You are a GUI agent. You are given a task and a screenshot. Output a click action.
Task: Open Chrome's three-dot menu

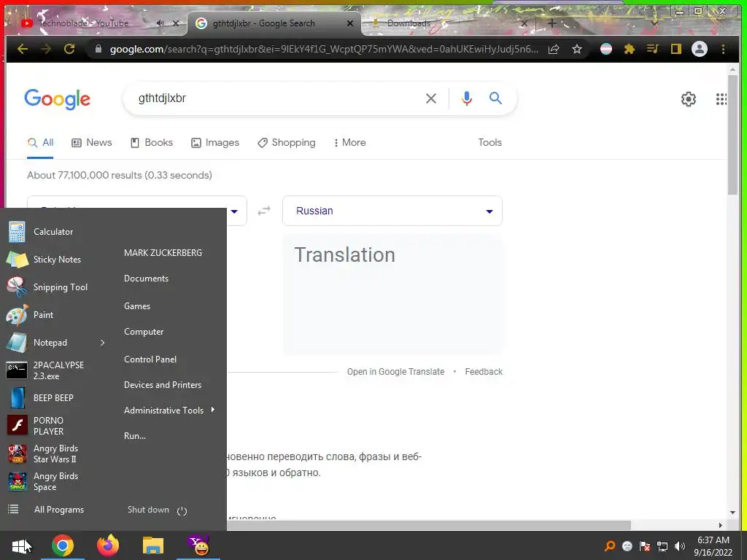[723, 49]
